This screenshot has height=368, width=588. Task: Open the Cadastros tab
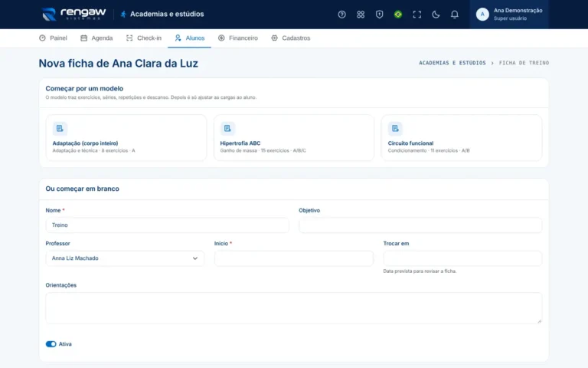(291, 38)
